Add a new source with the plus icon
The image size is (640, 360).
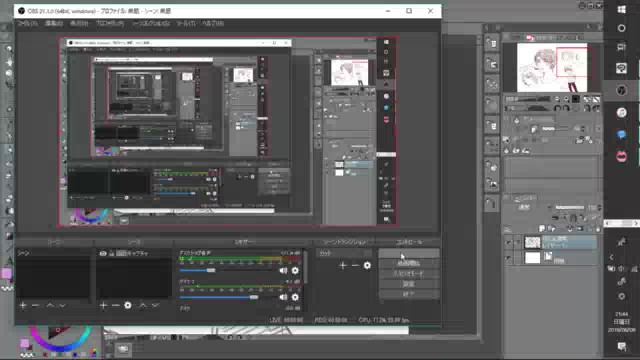pos(103,305)
